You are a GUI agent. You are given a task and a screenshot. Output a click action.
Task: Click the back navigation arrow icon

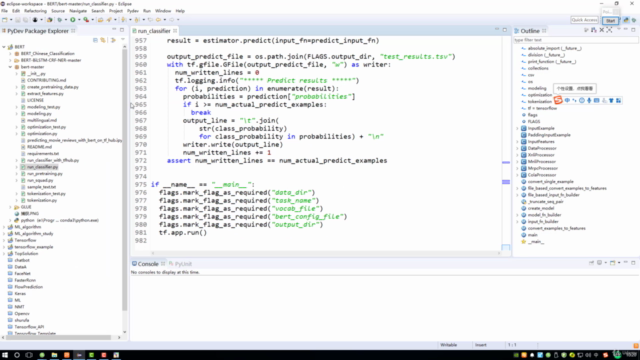(x=158, y=20)
